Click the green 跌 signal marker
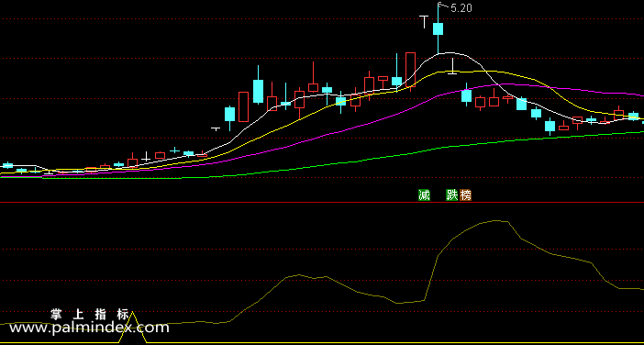This screenshot has height=345, width=644. (451, 195)
